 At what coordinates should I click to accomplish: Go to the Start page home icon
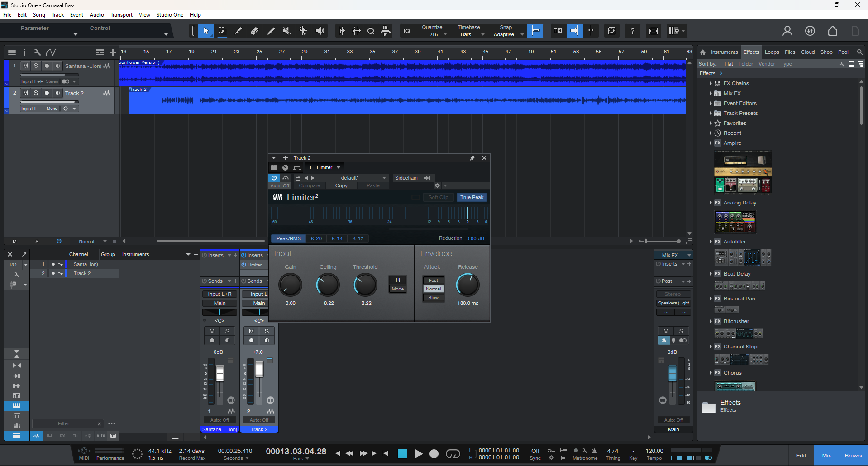pyautogui.click(x=833, y=31)
